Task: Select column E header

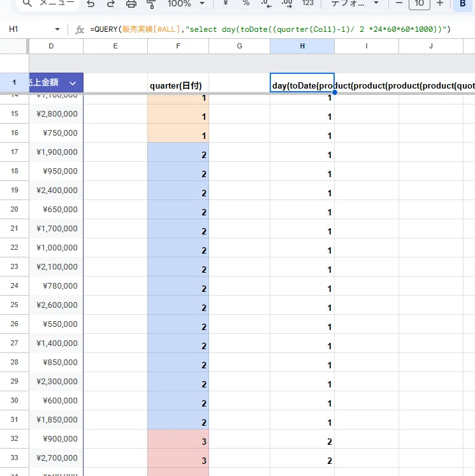Action: coord(115,46)
